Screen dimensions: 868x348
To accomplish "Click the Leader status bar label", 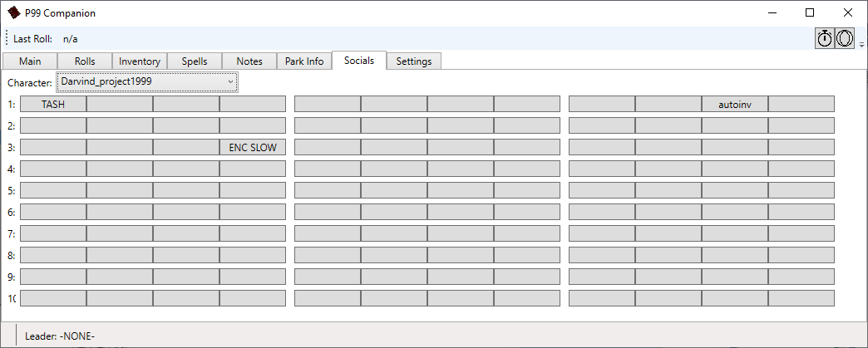I will [x=60, y=336].
